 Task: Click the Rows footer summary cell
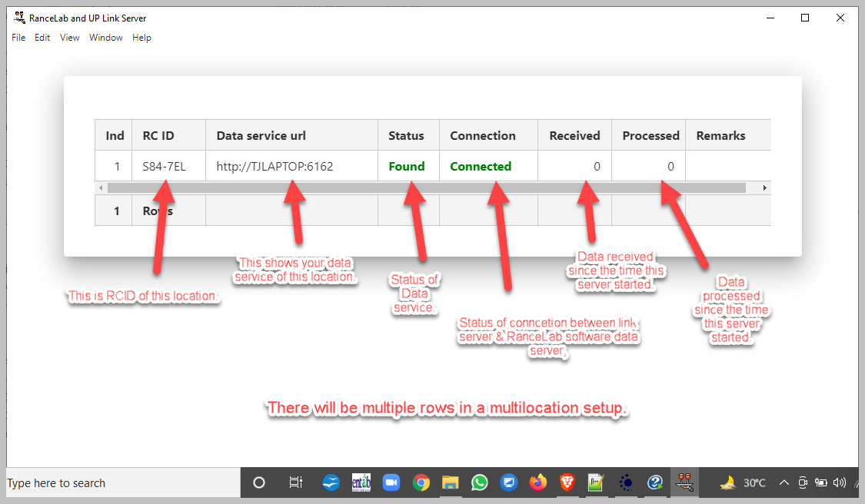(169, 211)
